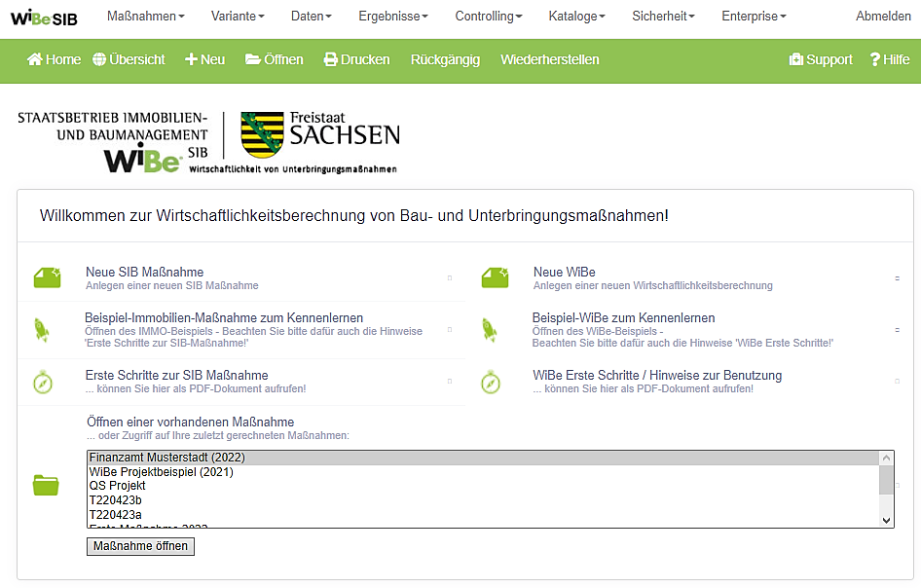Click compass icon for WiBe Erste Schritte

pos(490,382)
